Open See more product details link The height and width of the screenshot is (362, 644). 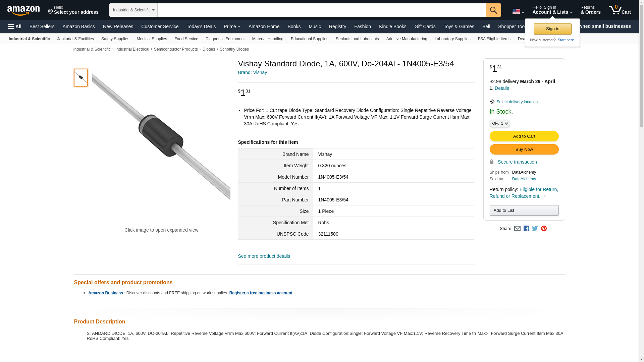[x=264, y=256]
